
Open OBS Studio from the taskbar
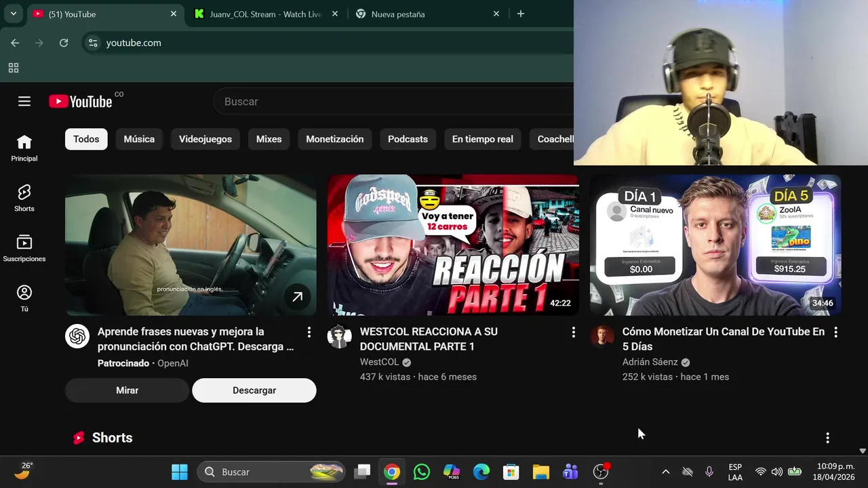601,472
